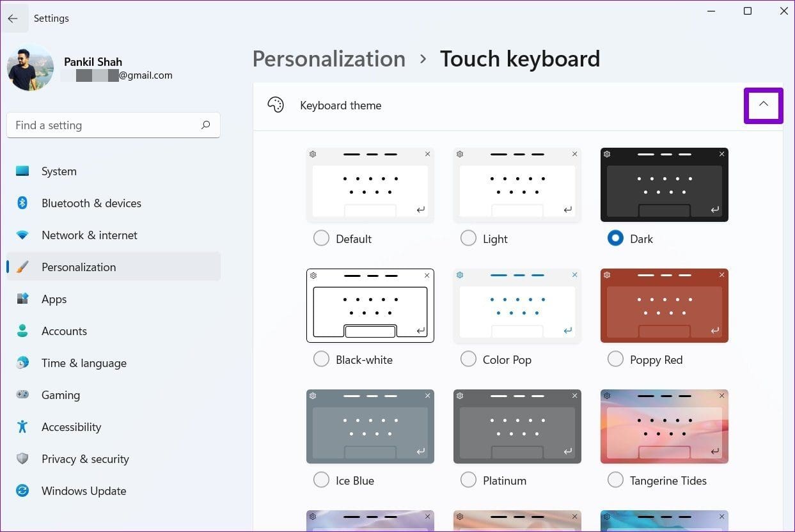Click the back arrow at top left
This screenshot has width=795, height=532.
(14, 18)
